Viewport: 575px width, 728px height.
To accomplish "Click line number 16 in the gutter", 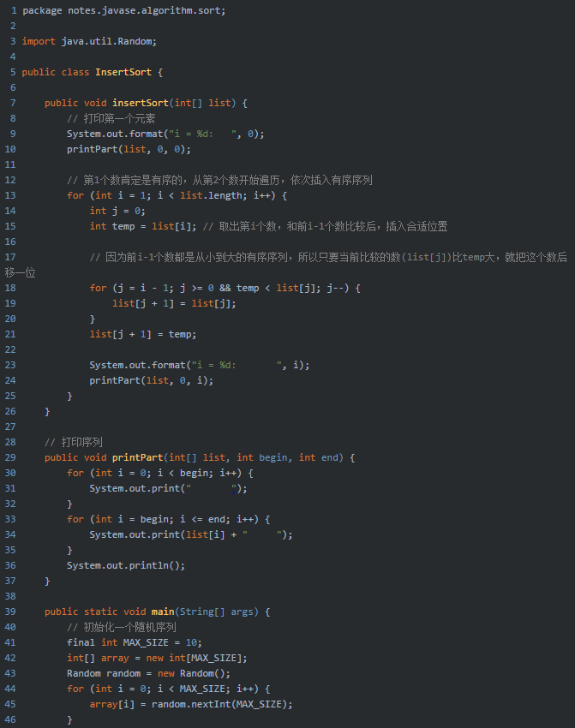I will [x=10, y=242].
